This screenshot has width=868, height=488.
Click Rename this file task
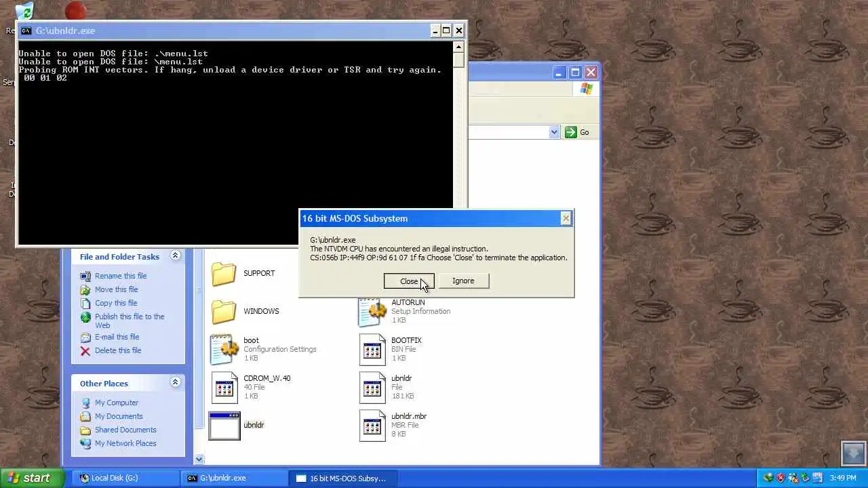tap(121, 276)
